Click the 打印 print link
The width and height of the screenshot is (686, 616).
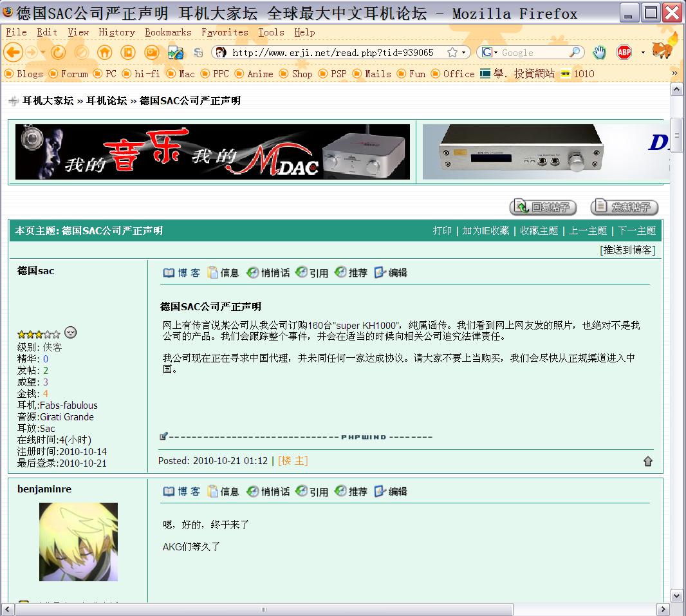point(442,230)
